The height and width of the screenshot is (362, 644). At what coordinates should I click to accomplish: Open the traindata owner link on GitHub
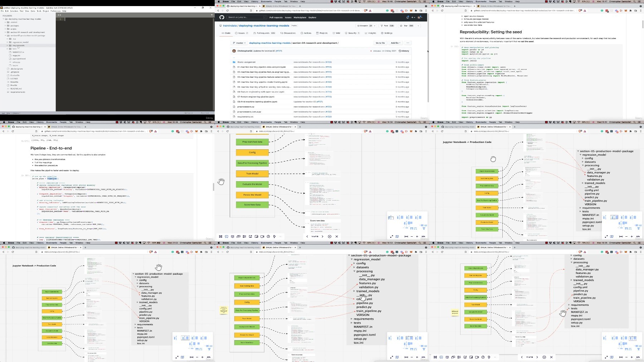(x=230, y=26)
